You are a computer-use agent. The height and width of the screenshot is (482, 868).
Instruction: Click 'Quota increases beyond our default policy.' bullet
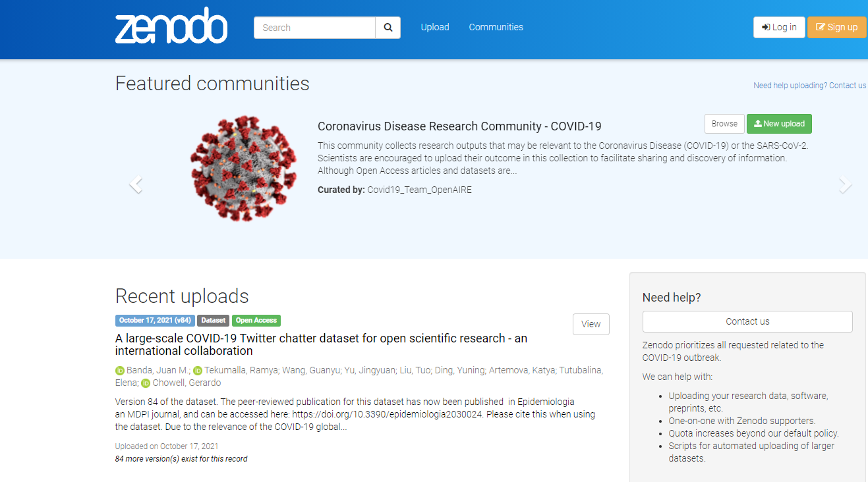(754, 433)
